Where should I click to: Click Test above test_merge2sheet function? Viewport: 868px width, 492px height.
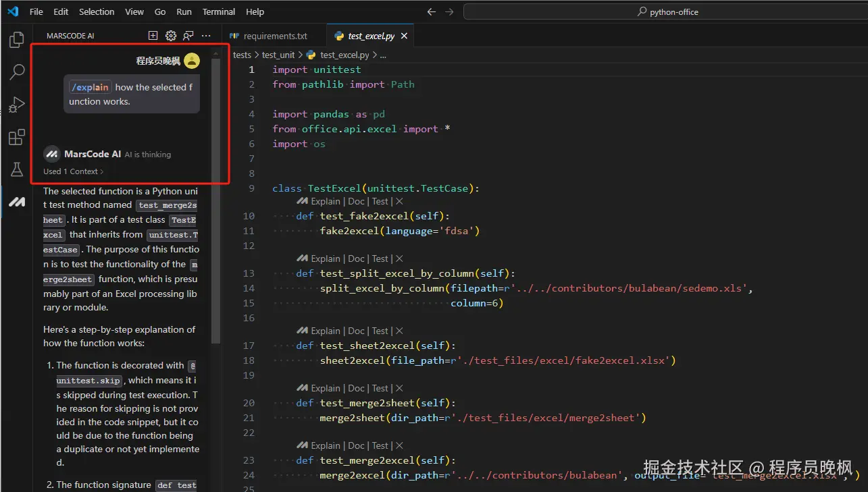[x=380, y=388]
